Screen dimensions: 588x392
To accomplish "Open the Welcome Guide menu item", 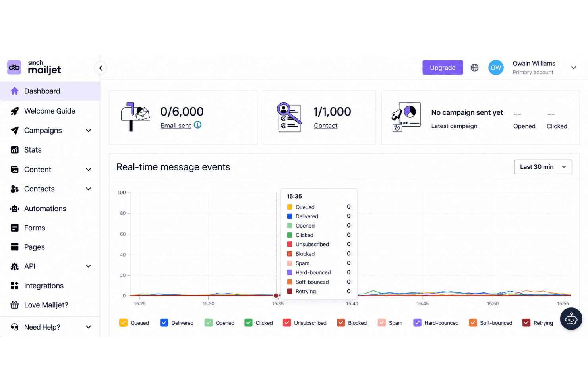I will (x=50, y=111).
